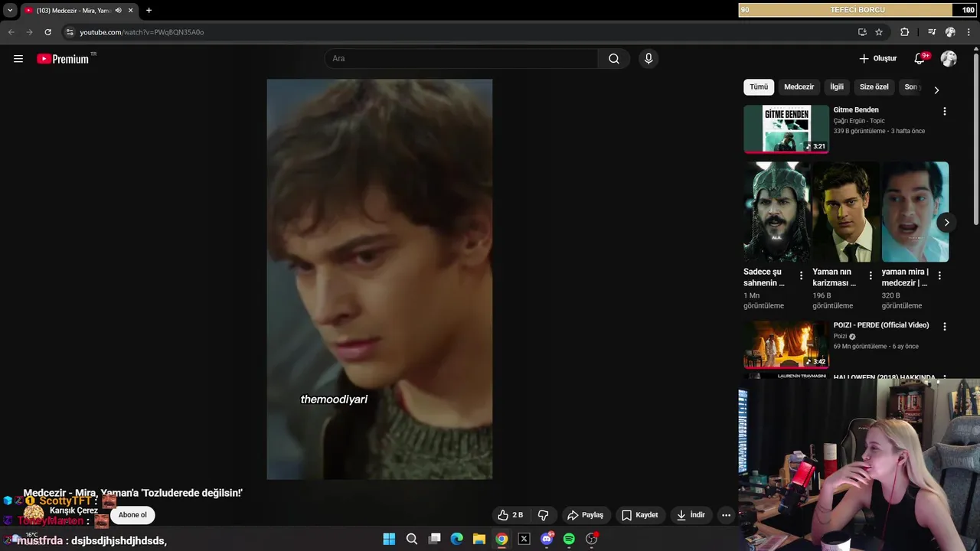
Task: Start voice search with microphone
Action: [x=648, y=59]
